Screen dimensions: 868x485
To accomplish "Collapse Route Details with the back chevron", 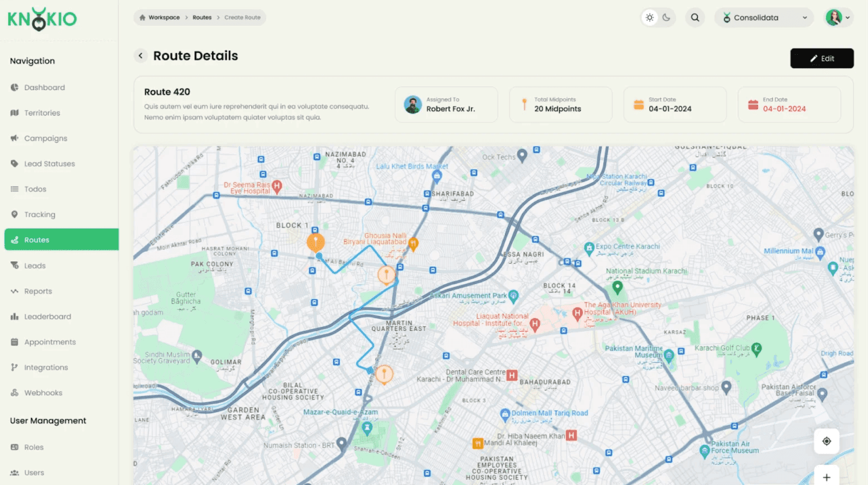I will pos(141,56).
